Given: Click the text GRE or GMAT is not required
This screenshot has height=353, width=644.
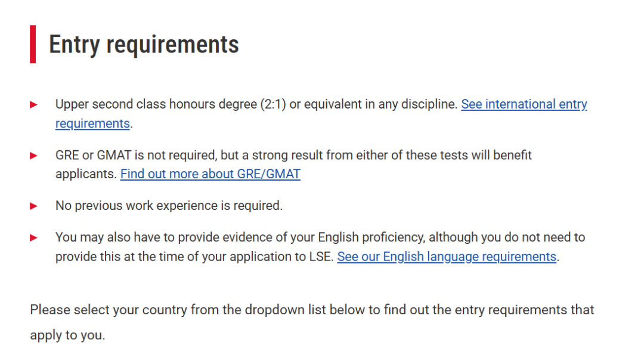Looking at the screenshot, I should pos(137,156).
